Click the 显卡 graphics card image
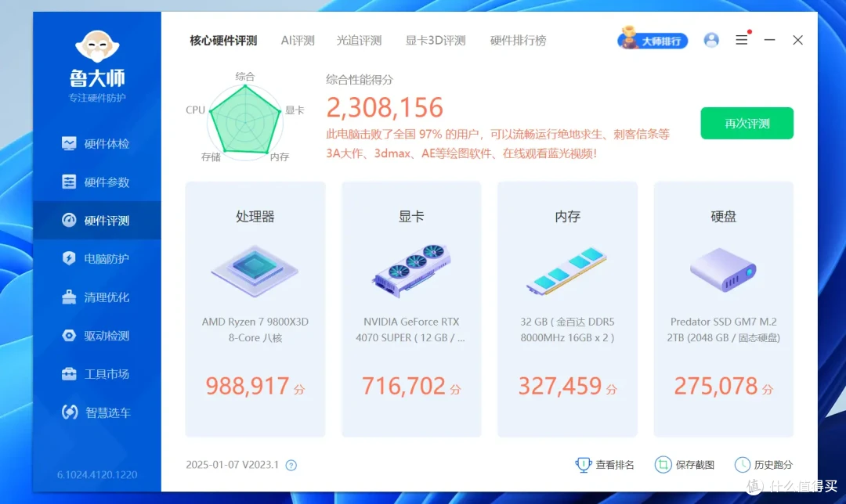846x504 pixels. 412,271
